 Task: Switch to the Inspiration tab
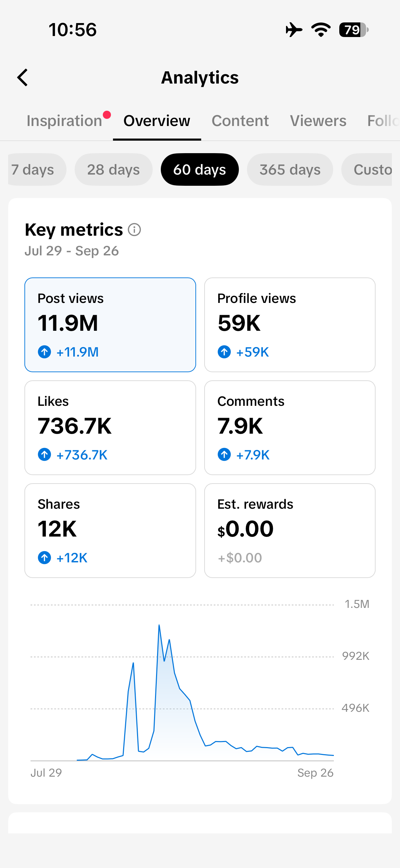64,121
